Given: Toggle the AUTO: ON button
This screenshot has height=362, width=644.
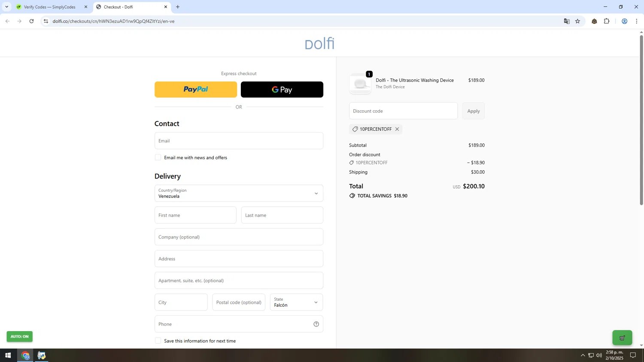Looking at the screenshot, I should pyautogui.click(x=19, y=336).
